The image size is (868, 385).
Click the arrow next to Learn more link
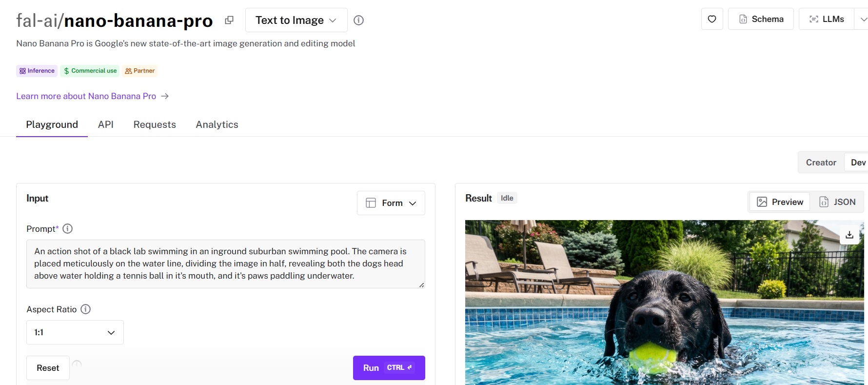pyautogui.click(x=165, y=96)
